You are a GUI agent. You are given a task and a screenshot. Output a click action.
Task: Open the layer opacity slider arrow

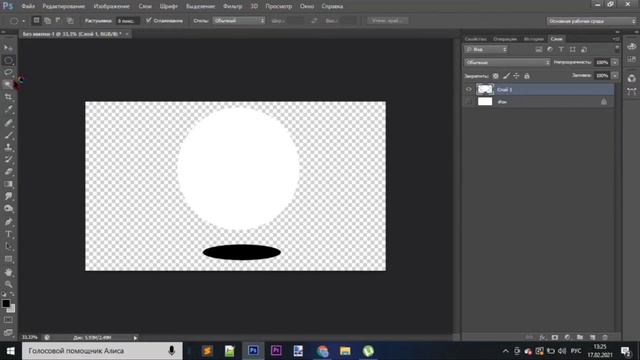(x=615, y=62)
